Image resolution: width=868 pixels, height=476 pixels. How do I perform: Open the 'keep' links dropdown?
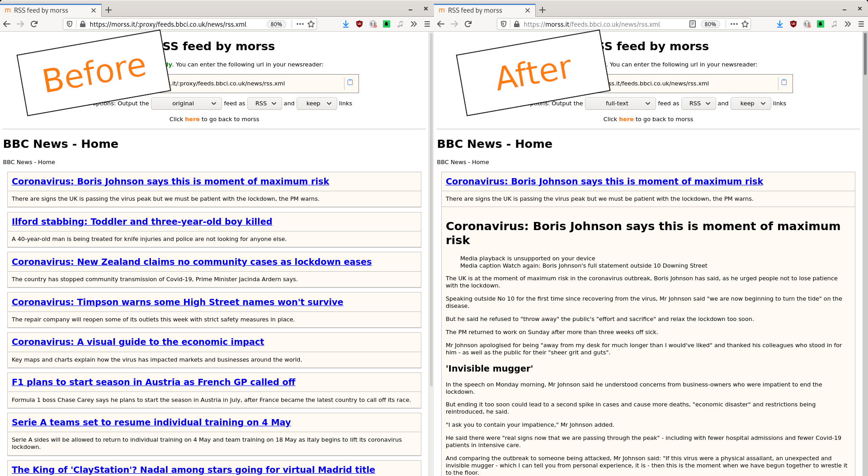point(316,104)
